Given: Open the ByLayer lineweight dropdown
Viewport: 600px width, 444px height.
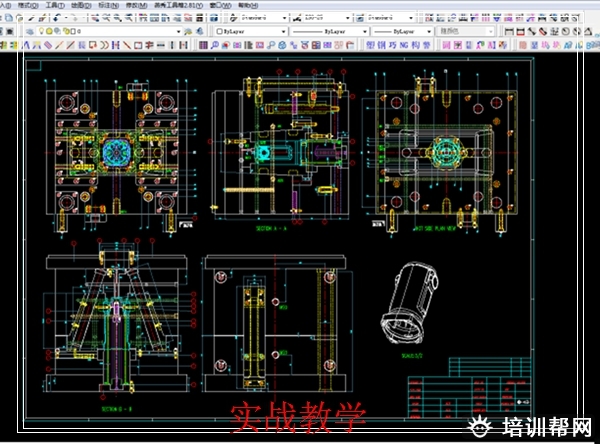Looking at the screenshot, I should [431, 31].
